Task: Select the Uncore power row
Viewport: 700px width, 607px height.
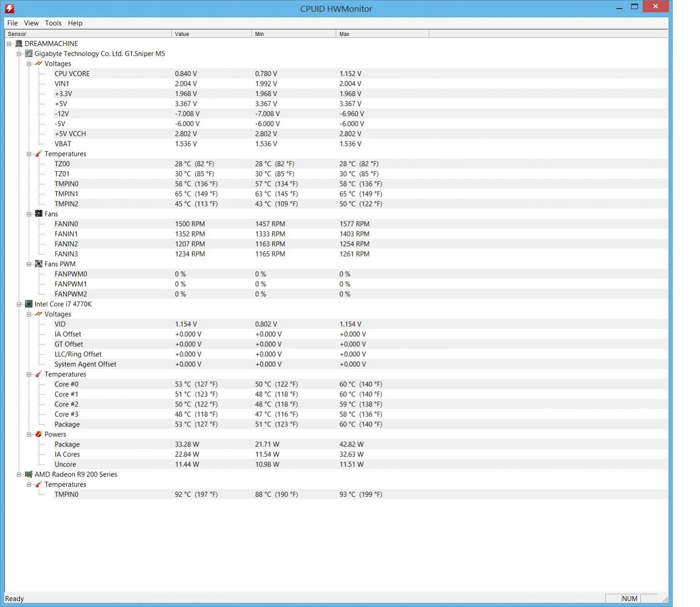Action: click(x=360, y=464)
